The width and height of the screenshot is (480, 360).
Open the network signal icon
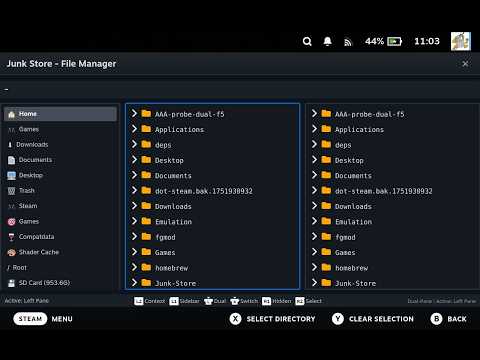click(x=348, y=42)
